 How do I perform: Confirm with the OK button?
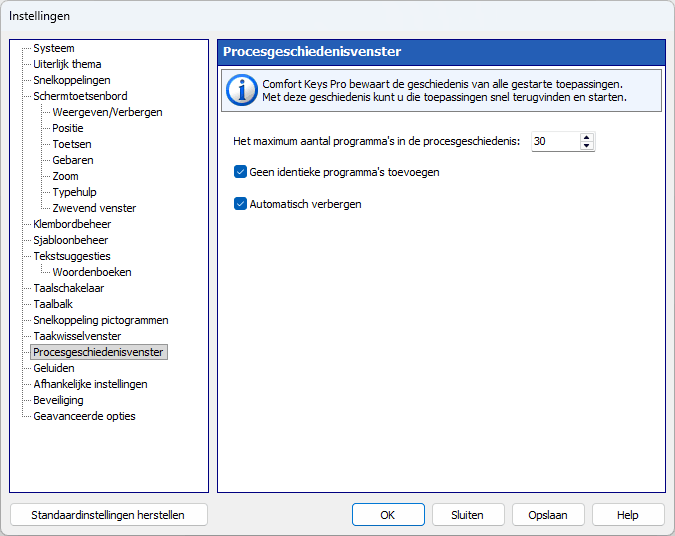[388, 515]
